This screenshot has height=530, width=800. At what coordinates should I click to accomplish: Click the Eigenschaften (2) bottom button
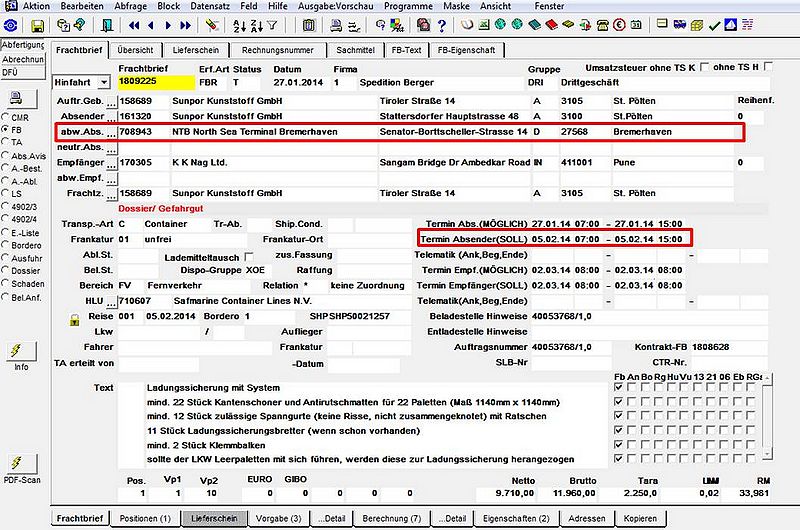pos(516,518)
